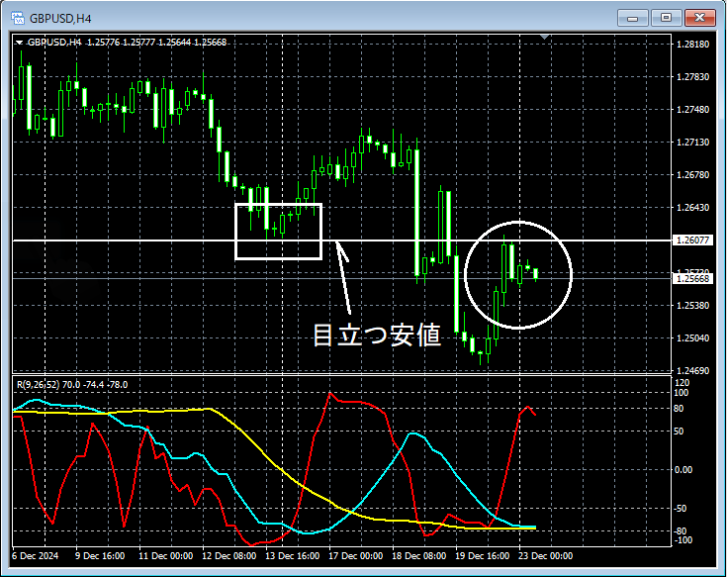Click the 13 Dec 16:00 time label
The image size is (728, 577).
click(x=293, y=556)
